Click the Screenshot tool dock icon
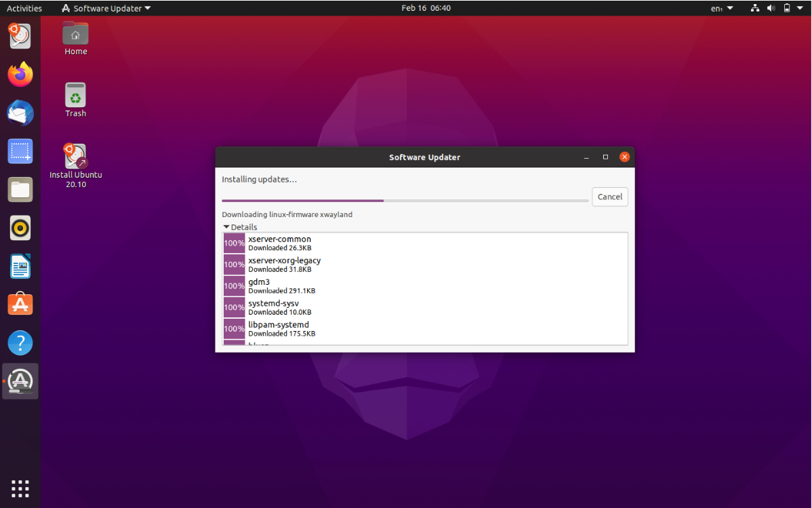 click(x=20, y=151)
